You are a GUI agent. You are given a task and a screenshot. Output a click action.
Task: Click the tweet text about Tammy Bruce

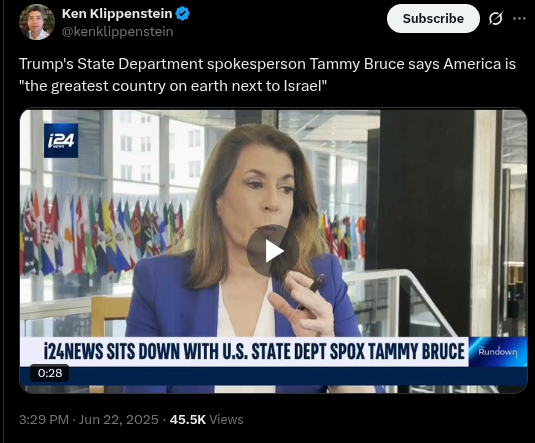267,75
